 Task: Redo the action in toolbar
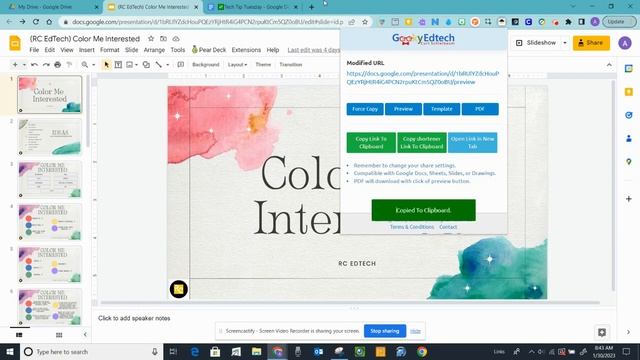pos(46,64)
